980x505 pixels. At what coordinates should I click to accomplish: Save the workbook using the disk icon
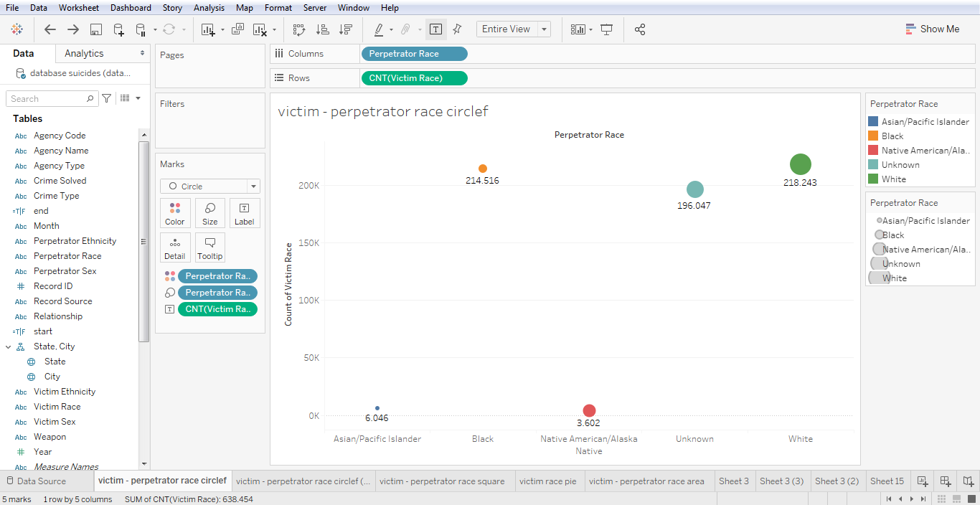click(96, 29)
